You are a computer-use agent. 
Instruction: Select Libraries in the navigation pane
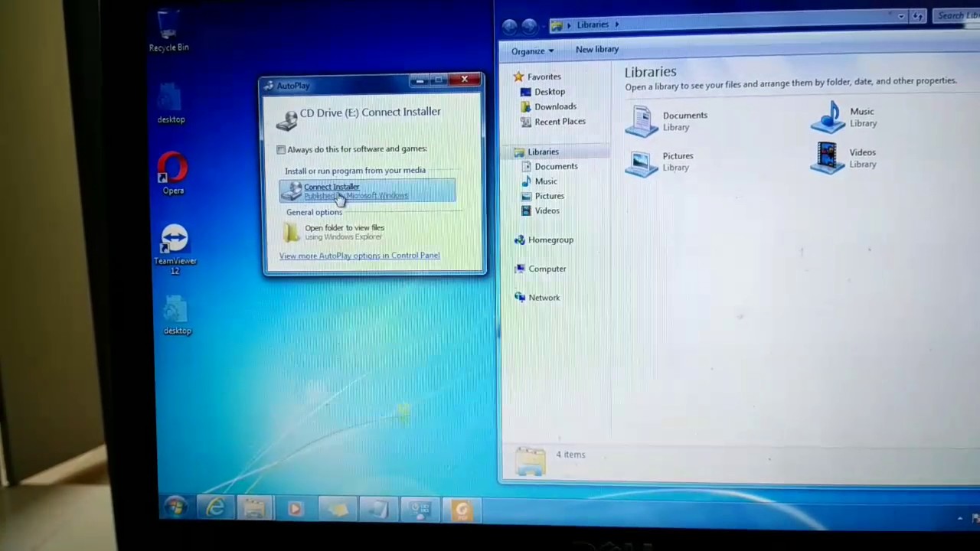tap(543, 152)
